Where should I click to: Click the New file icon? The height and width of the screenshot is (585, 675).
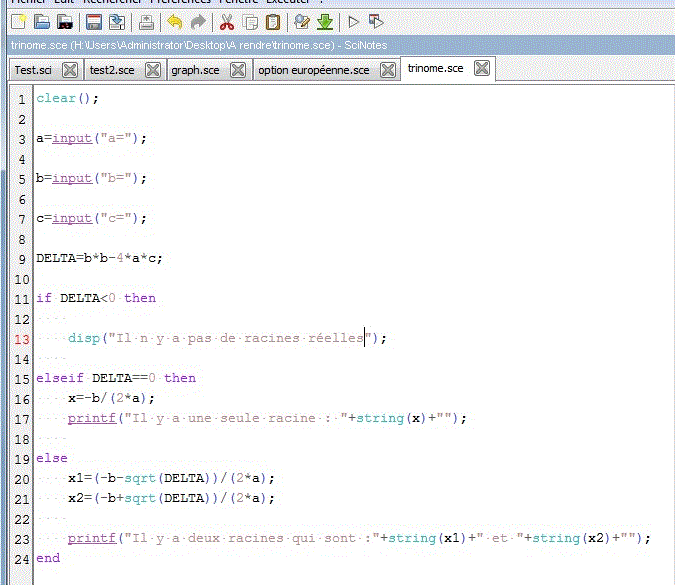click(x=17, y=21)
